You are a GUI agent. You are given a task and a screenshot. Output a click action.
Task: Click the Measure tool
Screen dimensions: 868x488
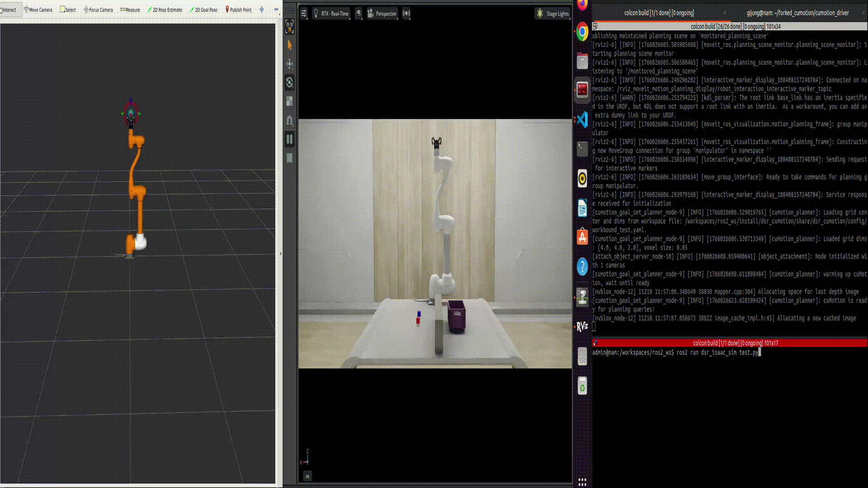[x=130, y=9]
